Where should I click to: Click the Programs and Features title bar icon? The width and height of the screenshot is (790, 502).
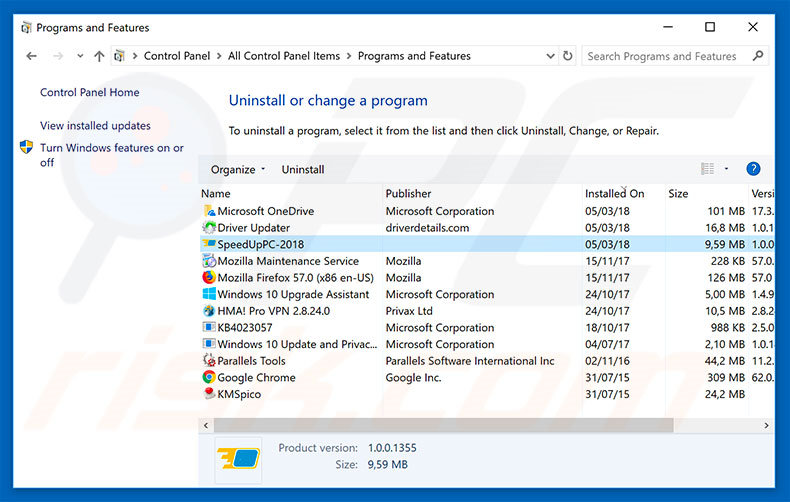[26, 28]
